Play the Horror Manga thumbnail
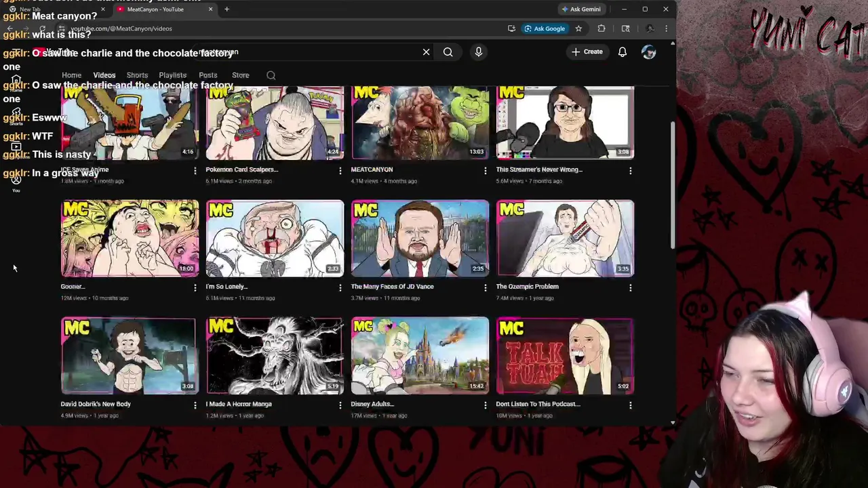 275,356
